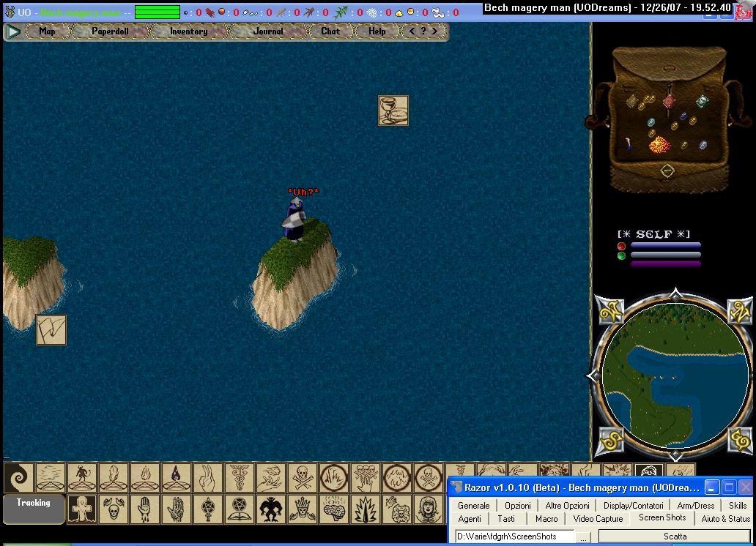Cast the daemon-on-pentagram summon spell
Screen dimensions: 756x546
coord(82,478)
